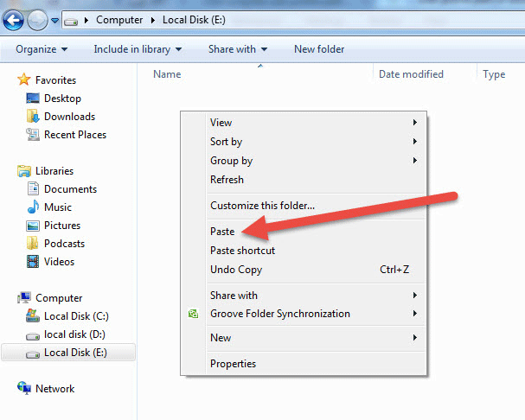Screen dimensions: 525x420
Task: Select Libraries in navigation pane
Action: pyautogui.click(x=54, y=171)
